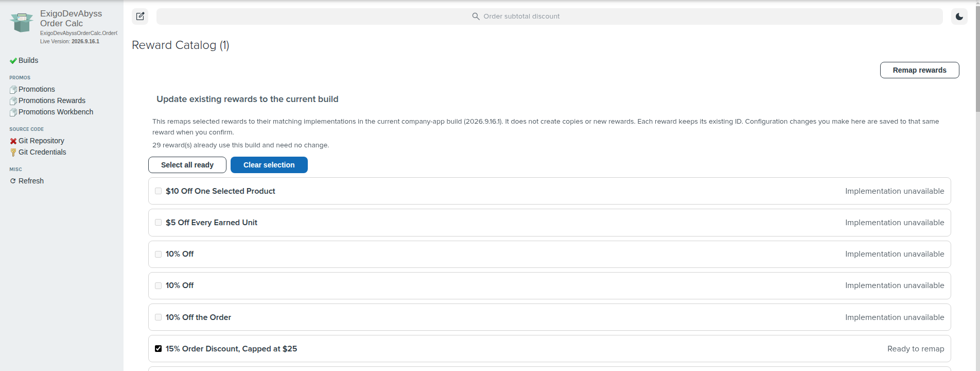Check the second 10% Off reward checkbox
Image resolution: width=980 pixels, height=371 pixels.
(158, 285)
